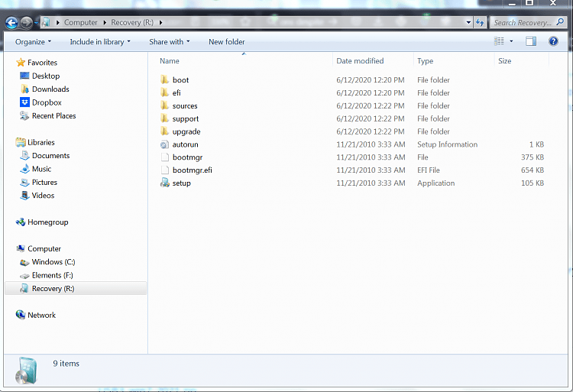Toggle the preview pane icon
The width and height of the screenshot is (573, 392).
[531, 41]
